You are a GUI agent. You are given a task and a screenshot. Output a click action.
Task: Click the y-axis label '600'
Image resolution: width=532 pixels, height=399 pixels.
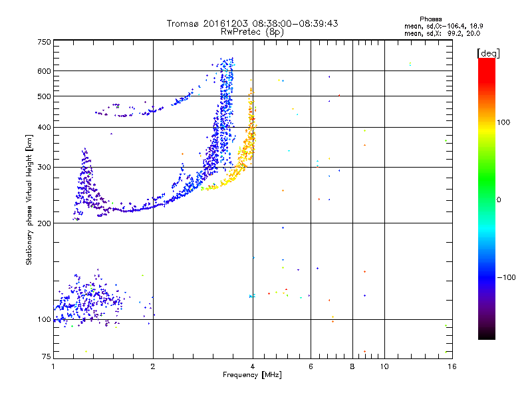(x=45, y=71)
